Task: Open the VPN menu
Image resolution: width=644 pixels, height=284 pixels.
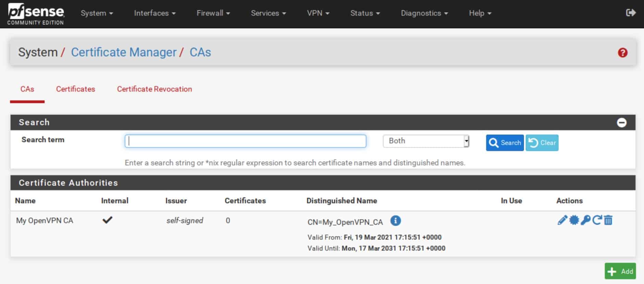Action: point(318,13)
